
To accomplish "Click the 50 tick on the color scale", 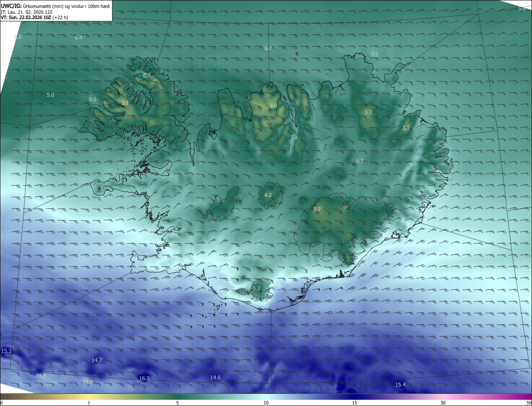I will 529,403.
